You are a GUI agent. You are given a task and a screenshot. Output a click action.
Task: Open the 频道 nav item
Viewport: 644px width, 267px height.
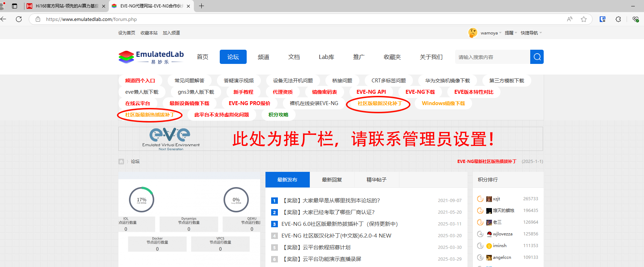click(263, 57)
